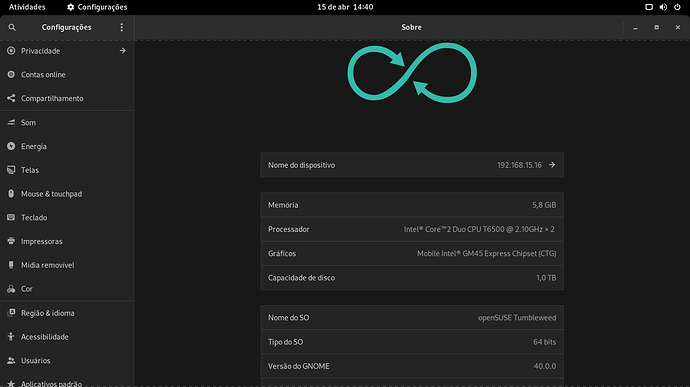The image size is (690, 387).
Task: Open Impressoras panel
Action: (x=67, y=241)
